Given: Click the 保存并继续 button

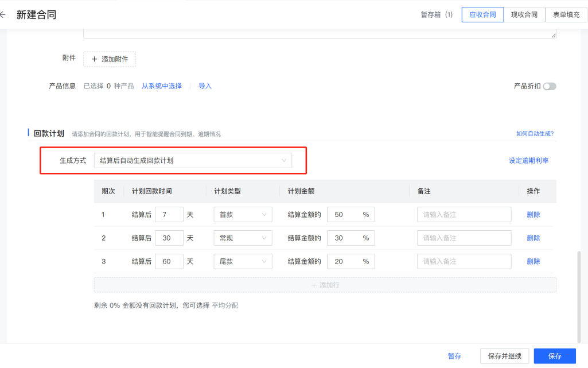Looking at the screenshot, I should [504, 356].
